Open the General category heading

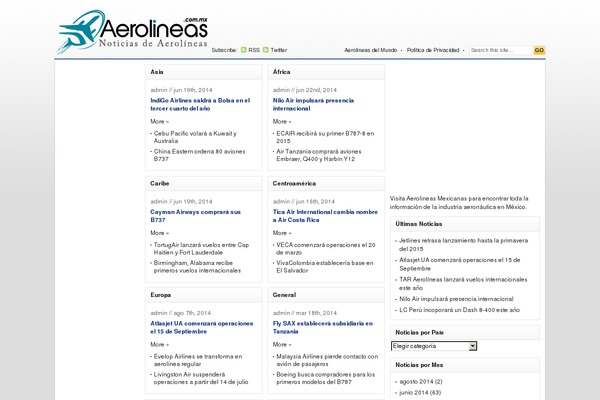coord(284,295)
